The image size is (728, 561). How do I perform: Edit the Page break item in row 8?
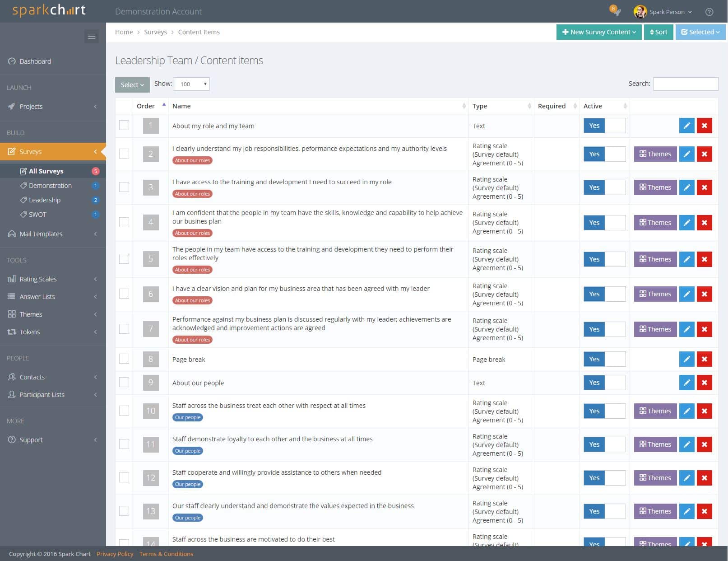pos(686,359)
